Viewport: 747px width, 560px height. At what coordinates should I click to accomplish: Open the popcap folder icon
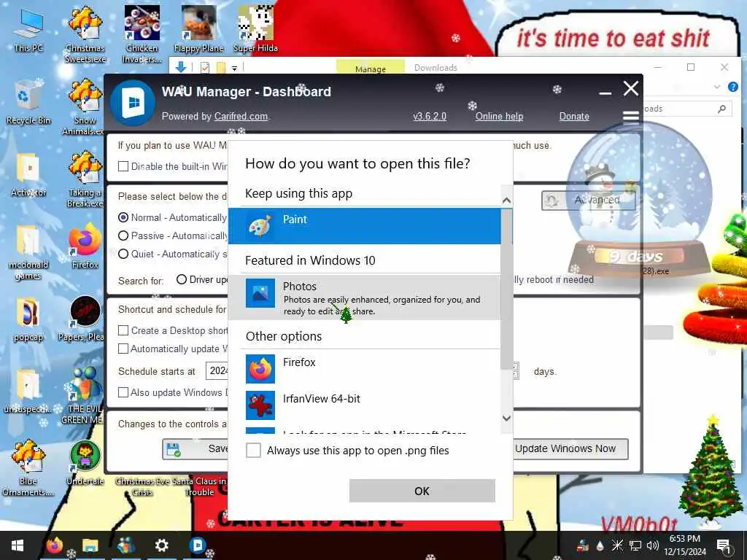click(x=28, y=319)
